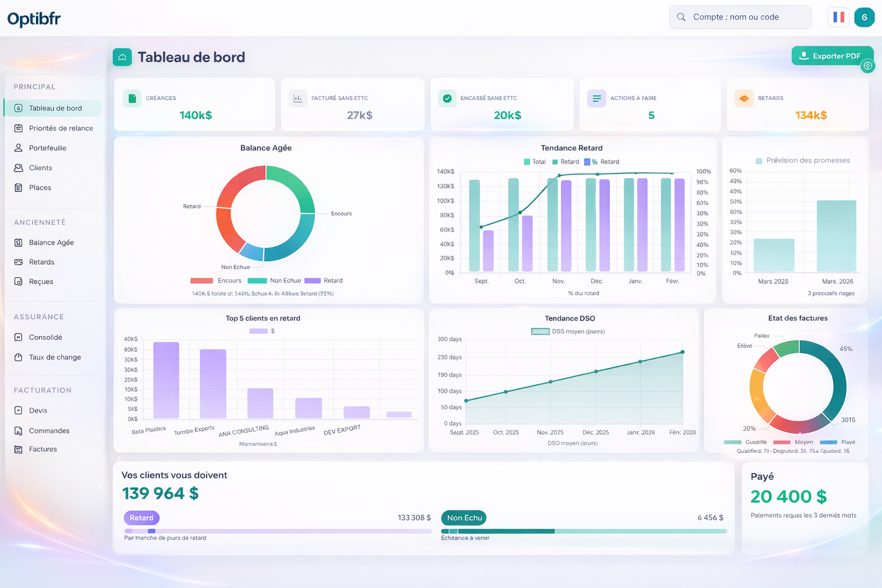Click the 6 456 $ not-due value
This screenshot has height=588, width=882.
pyautogui.click(x=710, y=518)
